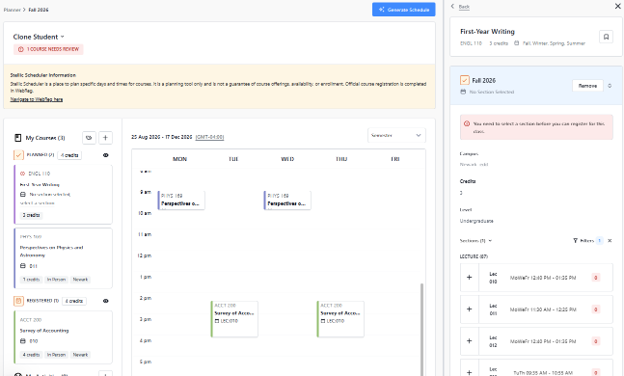Click Lec 010 seats badge
The image size is (624, 376).
596,277
